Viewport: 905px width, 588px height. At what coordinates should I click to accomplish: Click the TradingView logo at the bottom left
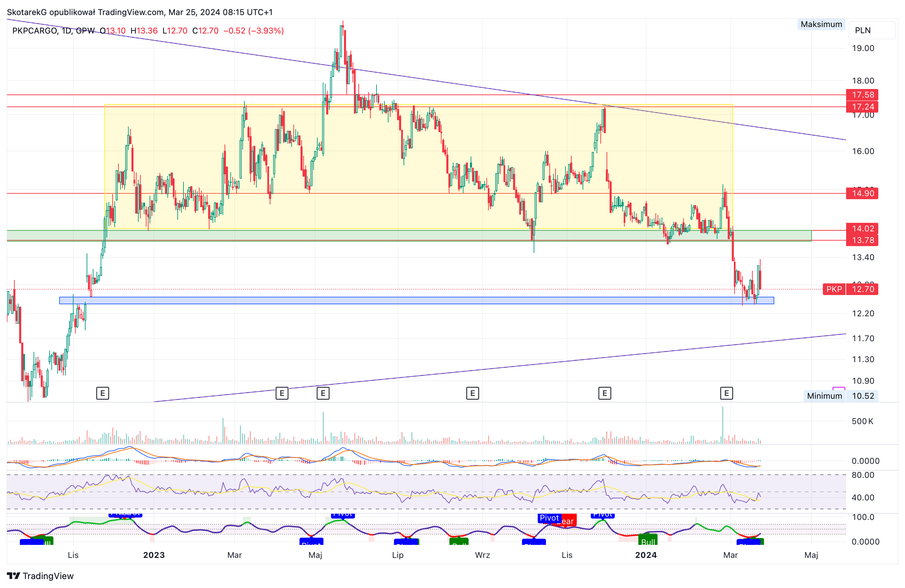[40, 576]
